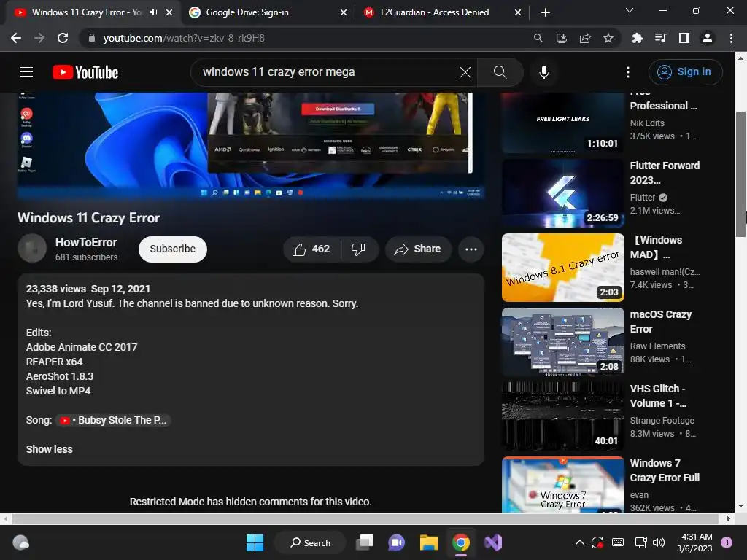Image resolution: width=747 pixels, height=560 pixels.
Task: Open the chat app on taskbar
Action: coord(396,542)
